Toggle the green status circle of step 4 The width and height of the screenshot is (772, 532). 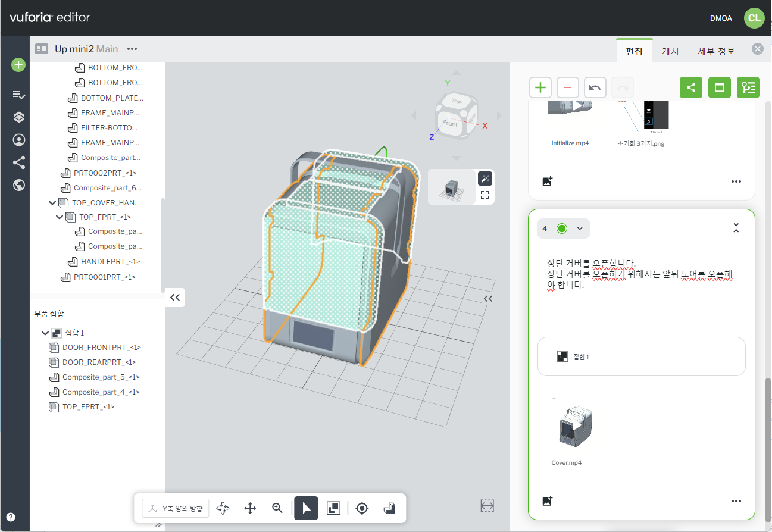(x=561, y=229)
